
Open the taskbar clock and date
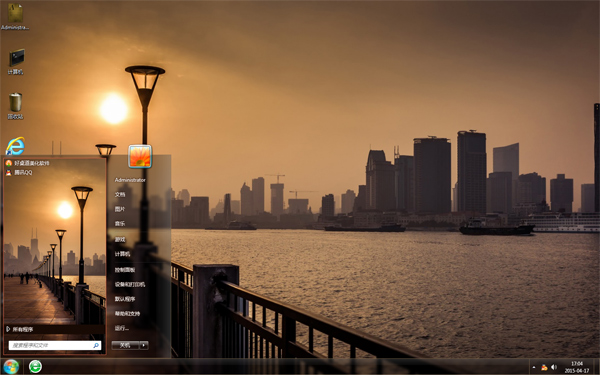pyautogui.click(x=577, y=367)
